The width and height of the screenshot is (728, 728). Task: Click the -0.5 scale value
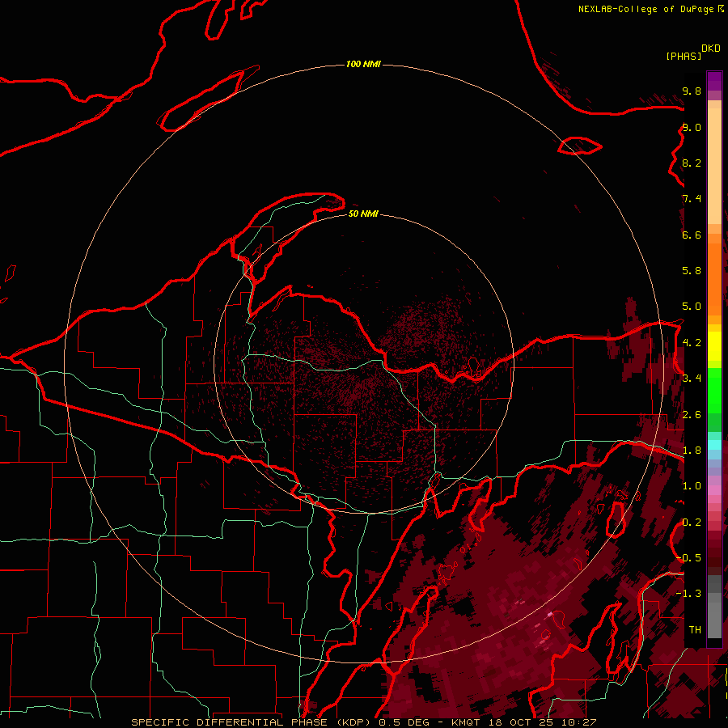click(x=688, y=557)
